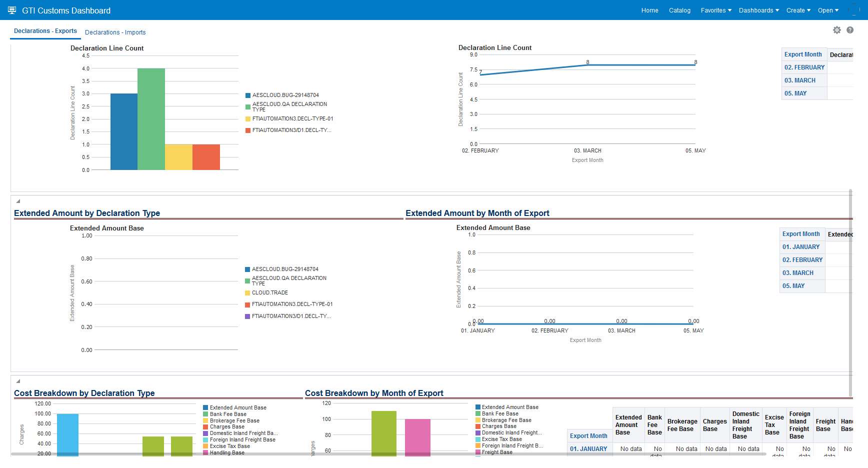868x468 pixels.
Task: Click Export Month header in Extended Amount table
Action: pyautogui.click(x=801, y=234)
